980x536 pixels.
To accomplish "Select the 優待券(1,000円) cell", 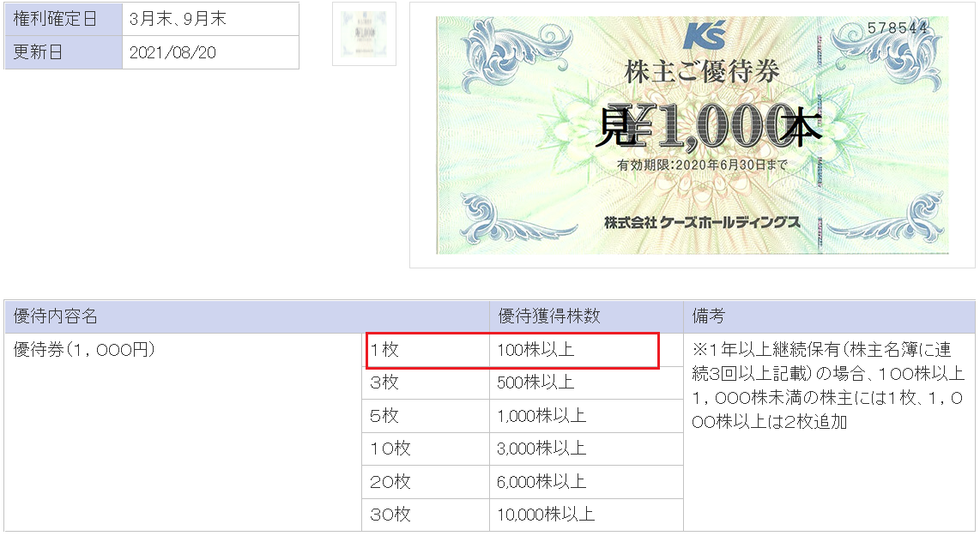I will click(183, 432).
